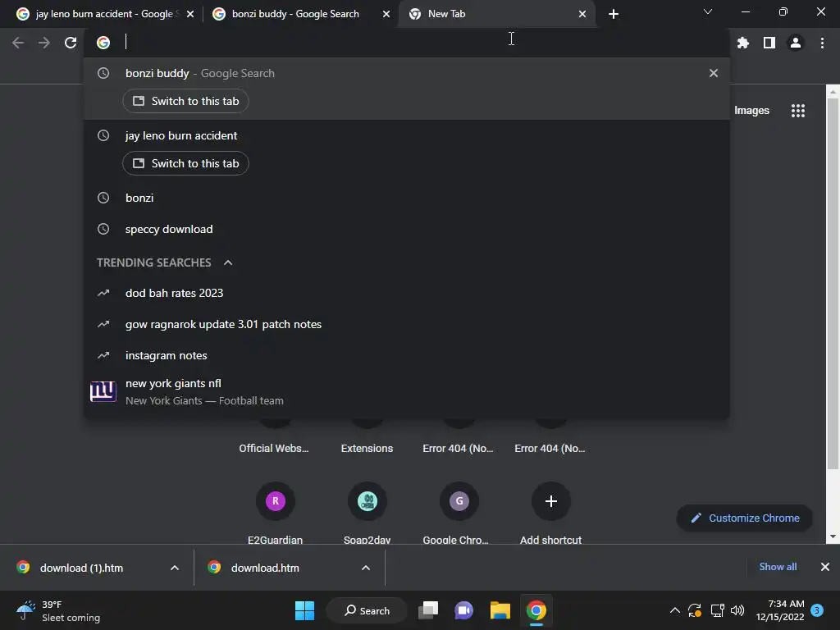Select the new york giants nfl suggestion
Viewport: 840px width, 630px height.
pyautogui.click(x=407, y=391)
